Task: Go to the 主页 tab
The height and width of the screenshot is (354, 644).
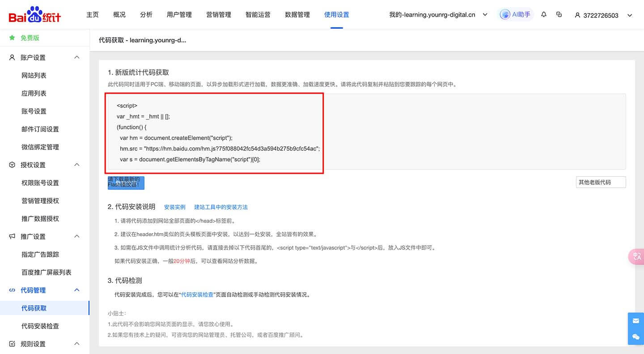Action: click(x=93, y=15)
